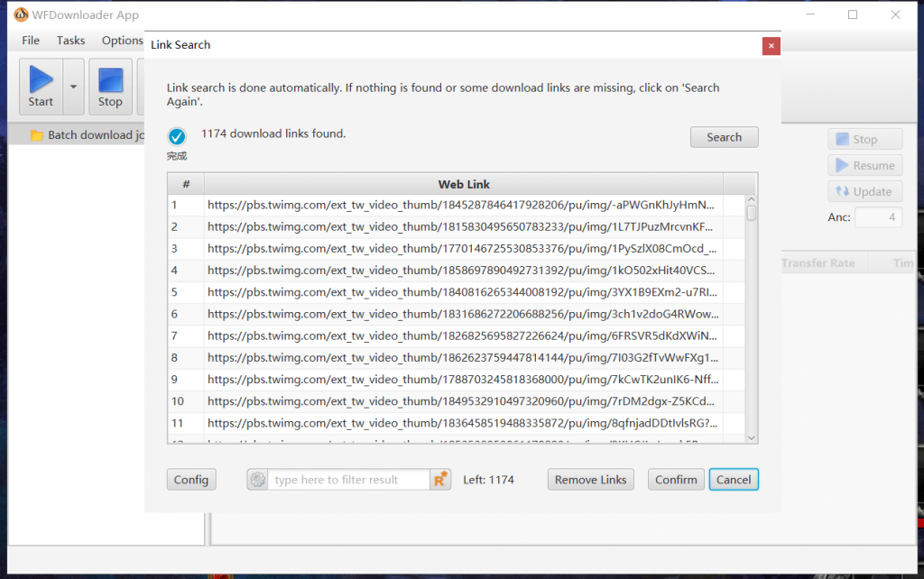Select link row 7 ending 6FRSVR5dKdXWiN
Image resolution: width=924 pixels, height=579 pixels.
coord(456,335)
